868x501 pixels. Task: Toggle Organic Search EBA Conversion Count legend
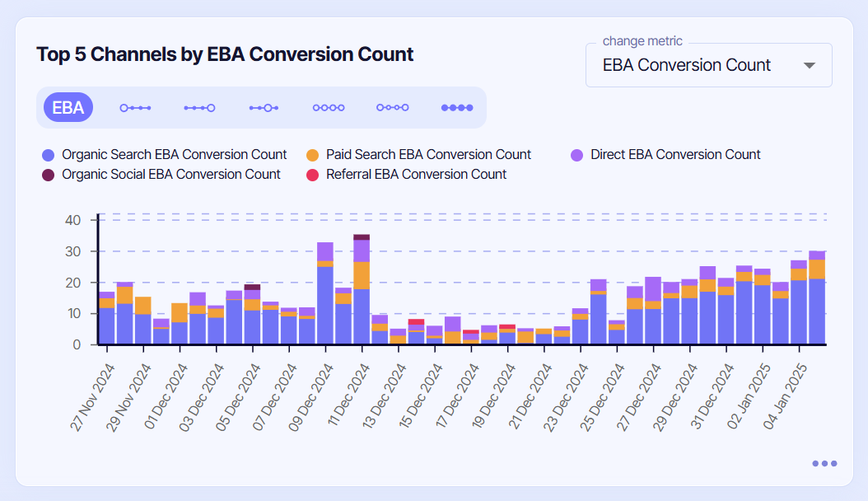pos(165,154)
